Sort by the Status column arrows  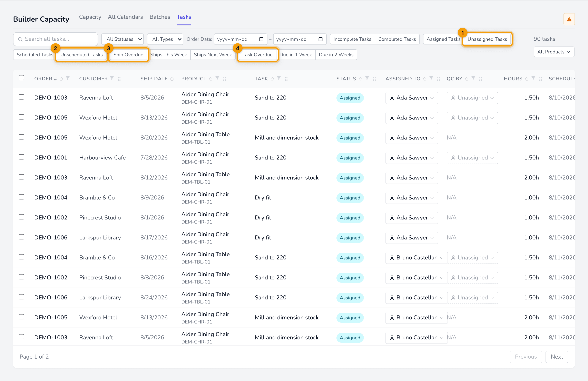point(361,79)
